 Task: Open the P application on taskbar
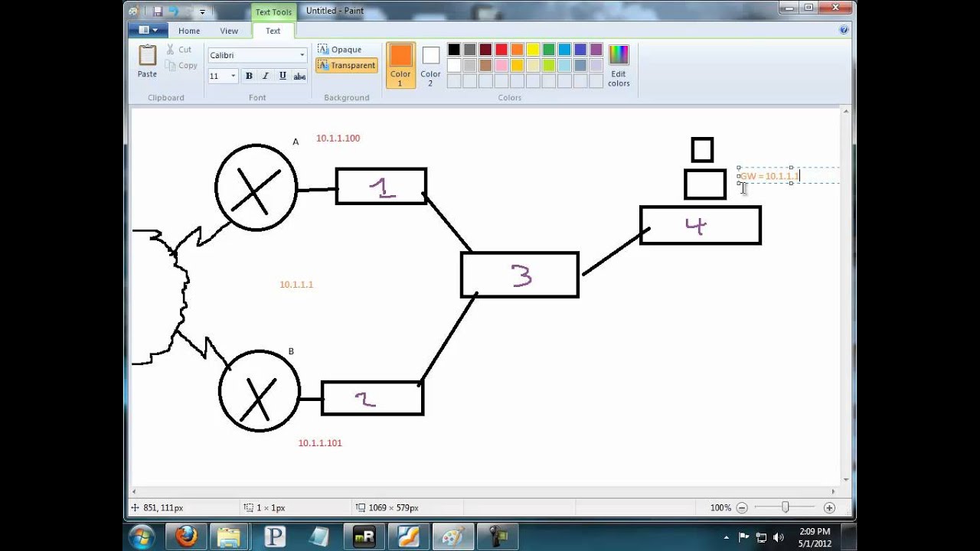click(274, 536)
